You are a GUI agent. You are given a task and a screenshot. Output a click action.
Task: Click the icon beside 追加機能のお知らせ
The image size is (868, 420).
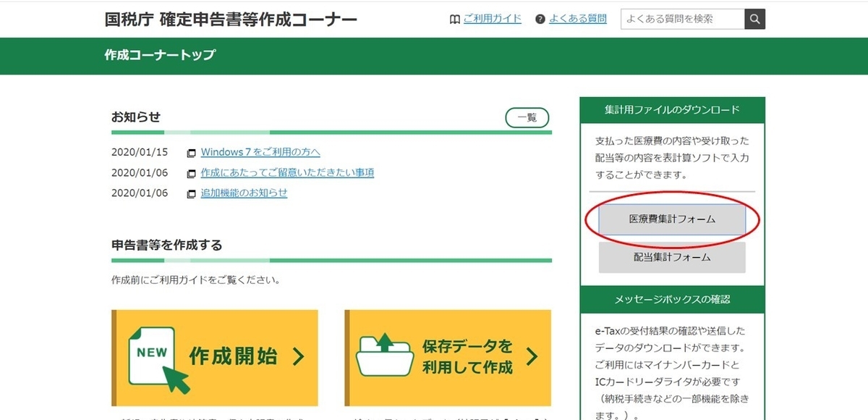(192, 193)
